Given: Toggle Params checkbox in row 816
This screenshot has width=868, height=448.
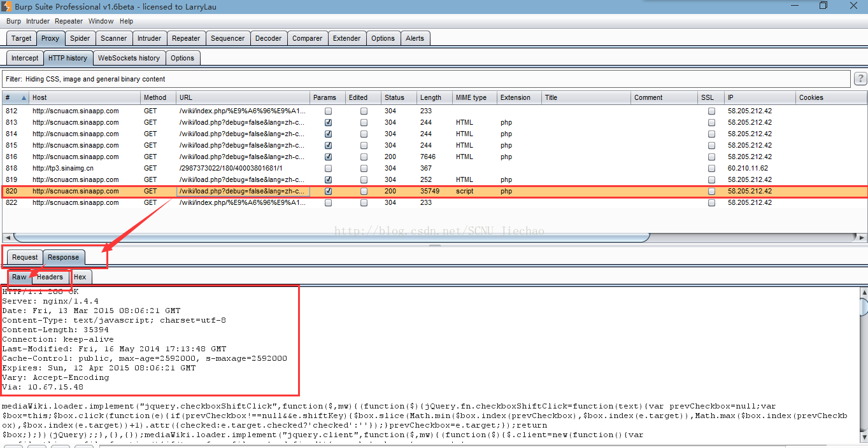Looking at the screenshot, I should coord(329,157).
